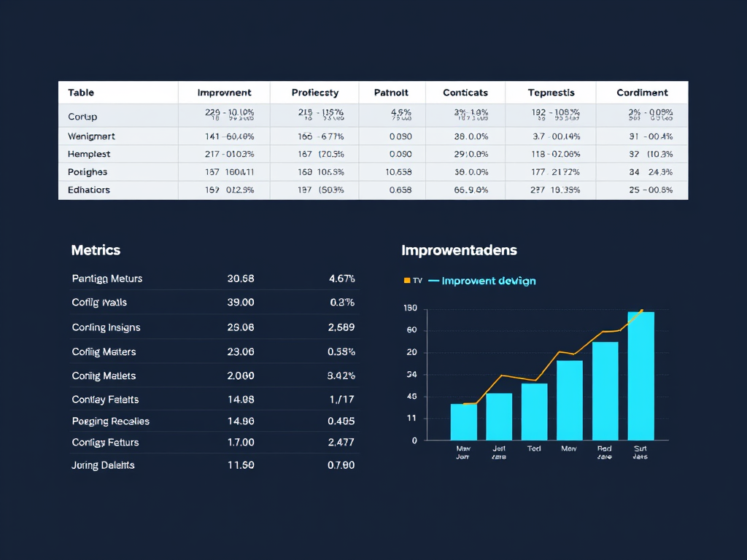The width and height of the screenshot is (747, 560).
Task: Select the Wenigmert table row label
Action: click(91, 136)
